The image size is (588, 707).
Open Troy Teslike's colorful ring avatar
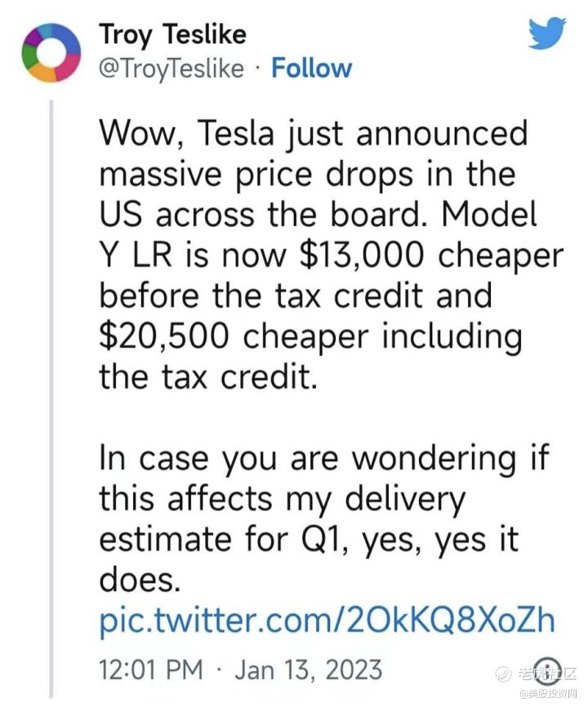click(x=51, y=52)
